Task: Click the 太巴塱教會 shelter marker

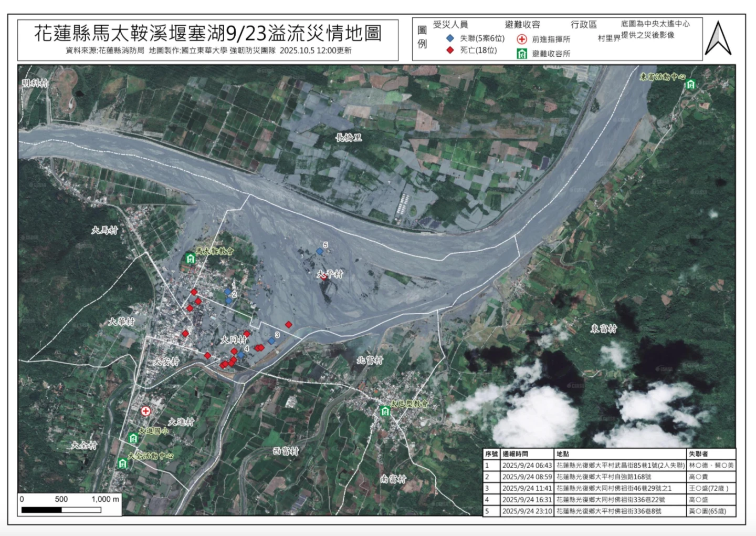Action: 385,411
